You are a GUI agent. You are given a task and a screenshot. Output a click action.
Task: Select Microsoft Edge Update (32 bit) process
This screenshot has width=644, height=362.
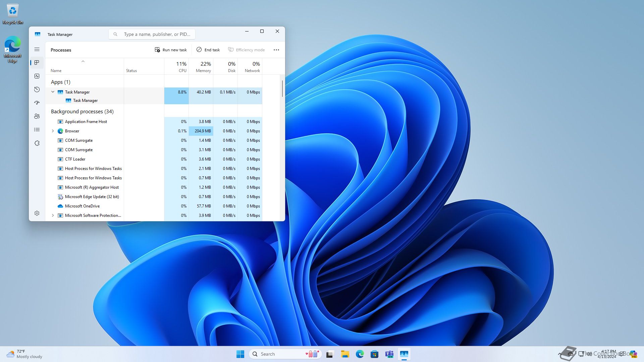click(154, 197)
